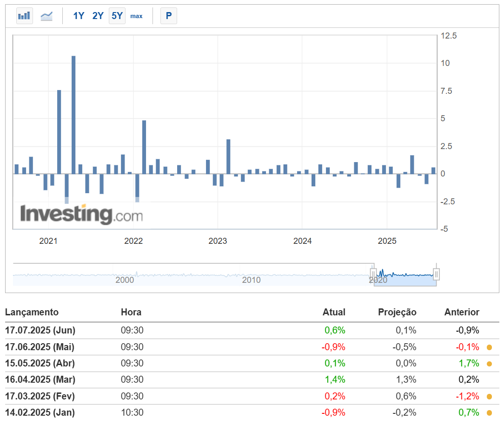Screen dimensions: 504x431
Task: Click the Anterior value -1,2% in Fev row
Action: 467,396
